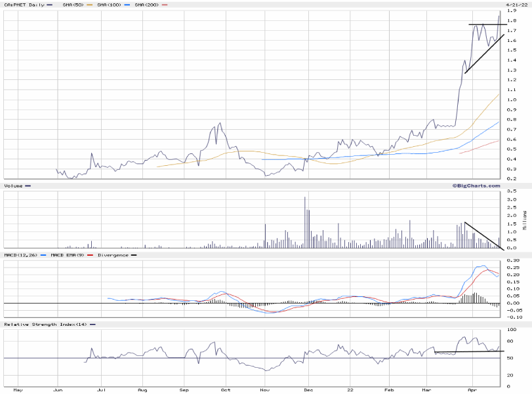Click the BigCharts.com watermark link
The image size is (532, 394).
474,186
